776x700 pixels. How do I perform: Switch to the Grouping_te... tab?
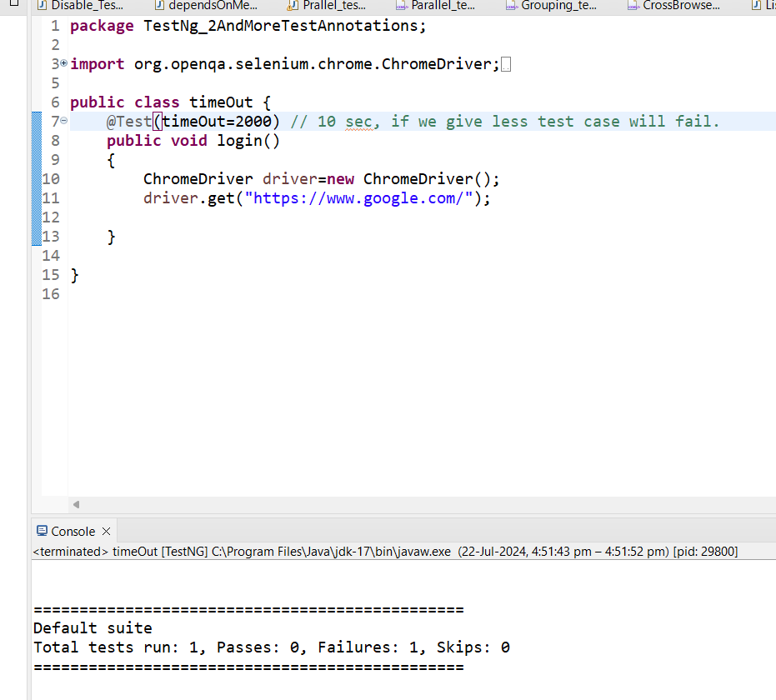tap(552, 6)
